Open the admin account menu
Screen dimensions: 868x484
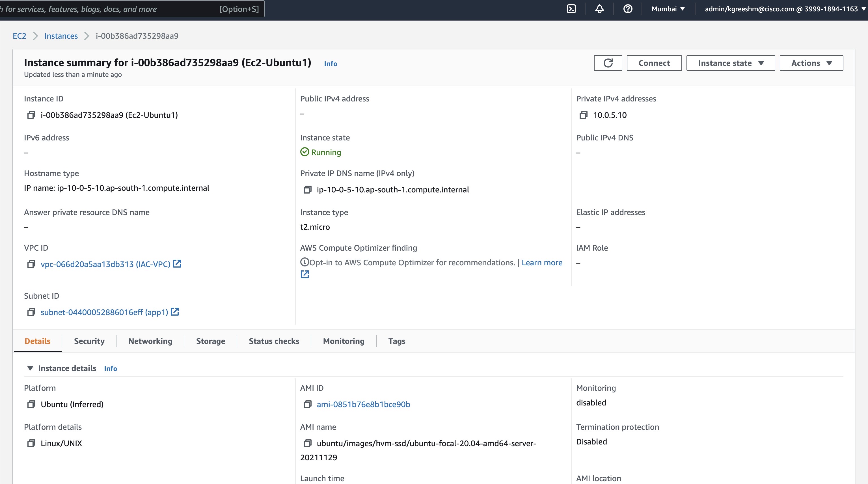click(x=785, y=9)
